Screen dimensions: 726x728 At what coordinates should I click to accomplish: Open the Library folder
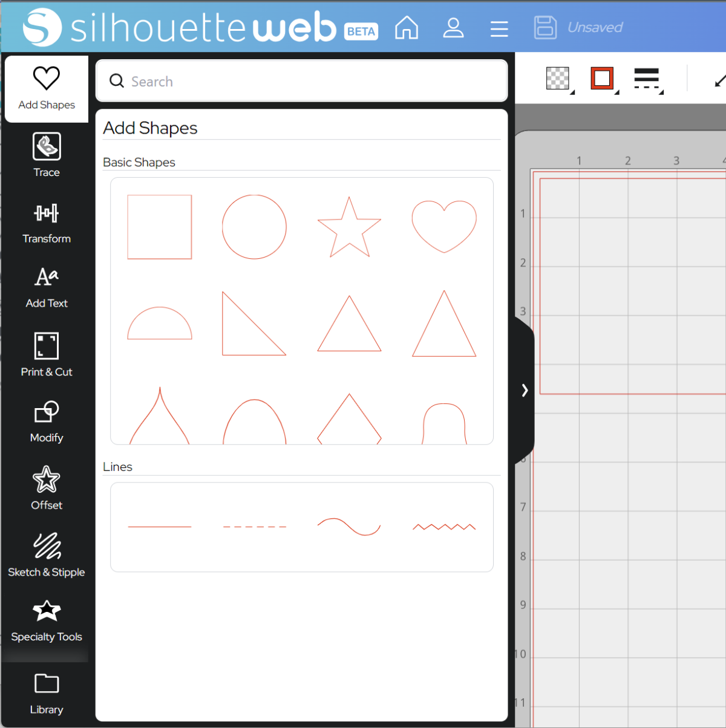[47, 694]
